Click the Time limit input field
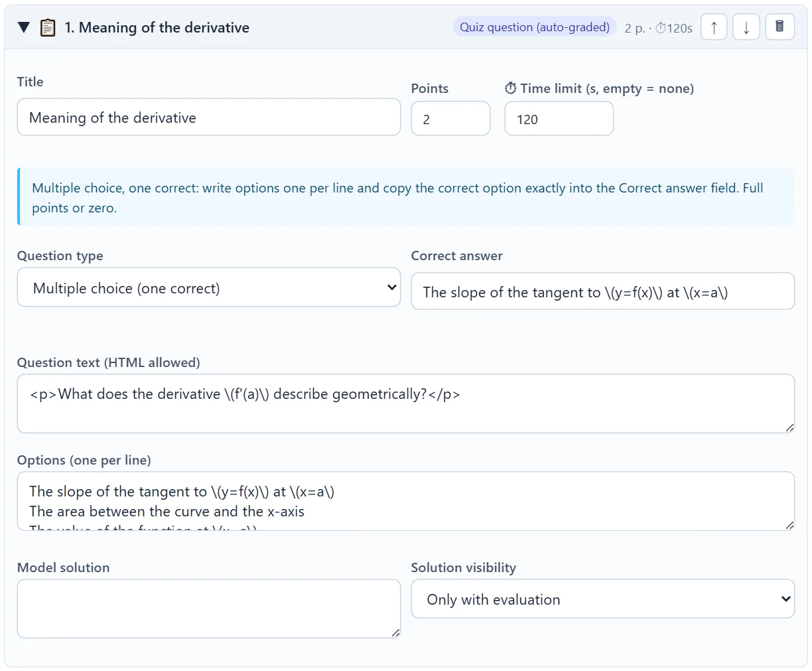This screenshot has width=812, height=671. point(559,119)
